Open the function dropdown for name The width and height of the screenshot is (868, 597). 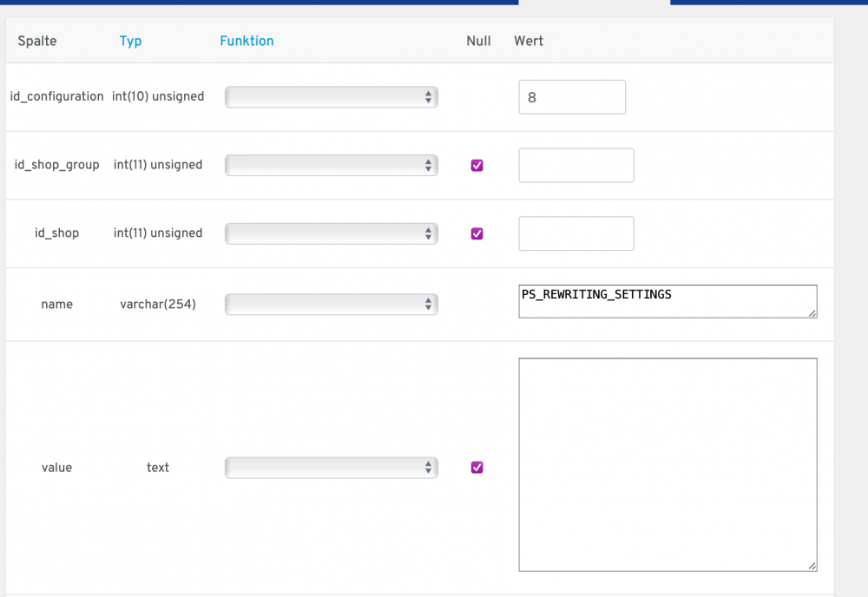332,305
